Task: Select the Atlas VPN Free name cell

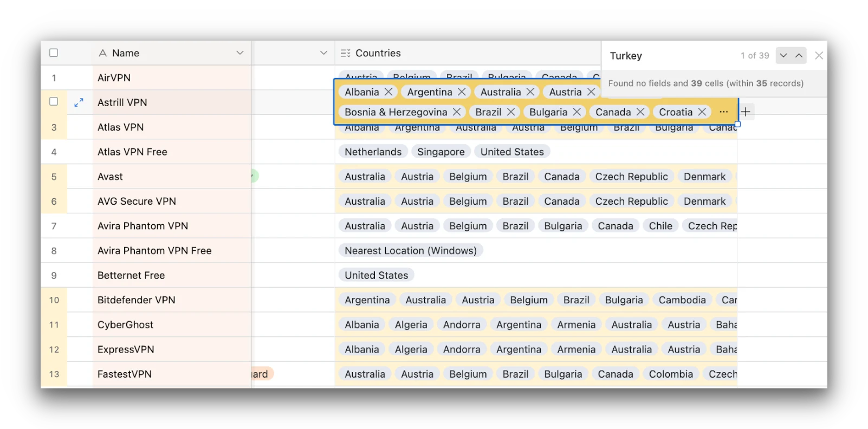Action: pos(172,152)
